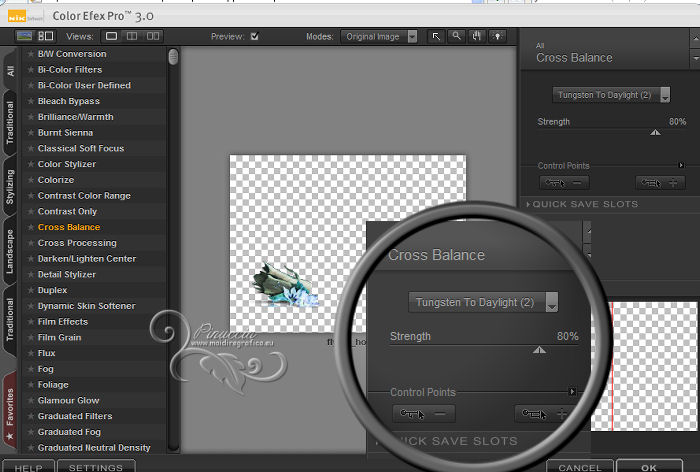Viewport: 700px width, 472px height.
Task: Toggle the Preview checkbox
Action: (x=254, y=36)
